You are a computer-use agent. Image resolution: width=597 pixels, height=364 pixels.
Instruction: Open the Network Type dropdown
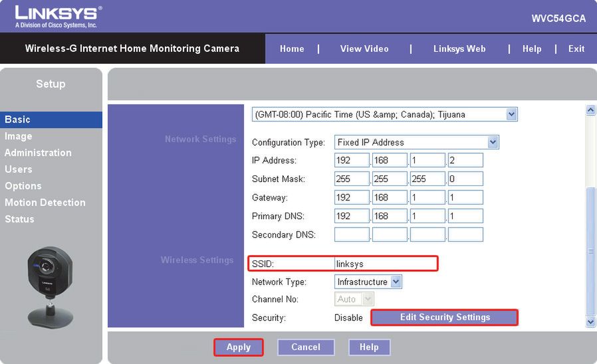tap(368, 282)
